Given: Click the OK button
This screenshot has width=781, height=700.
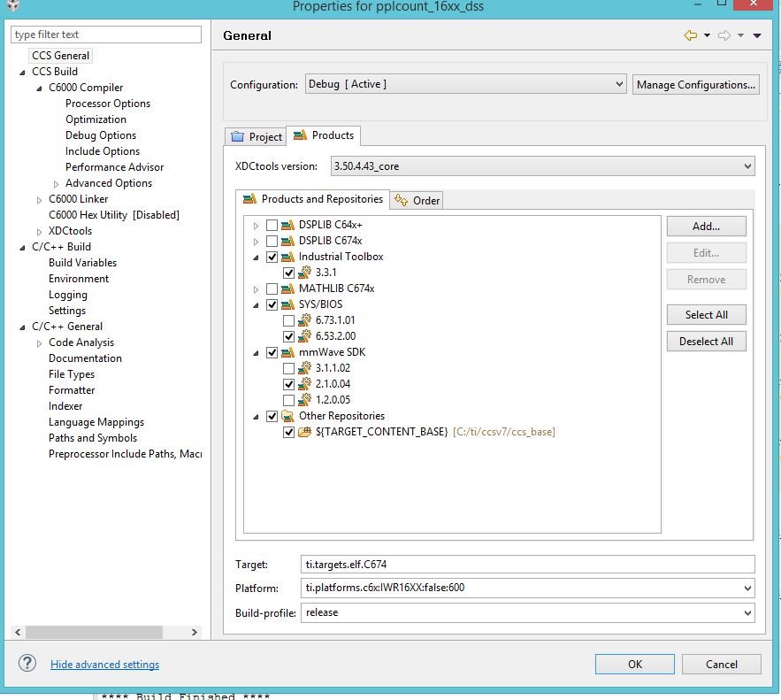Looking at the screenshot, I should [634, 664].
